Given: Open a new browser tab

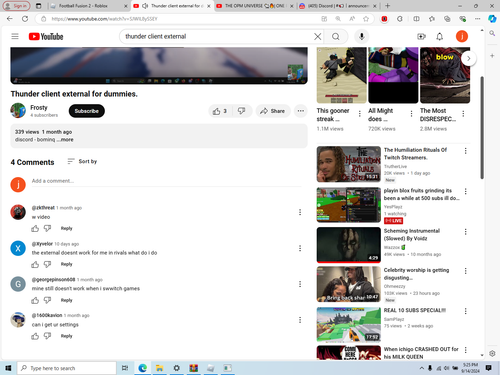Looking at the screenshot, I should point(387,6).
